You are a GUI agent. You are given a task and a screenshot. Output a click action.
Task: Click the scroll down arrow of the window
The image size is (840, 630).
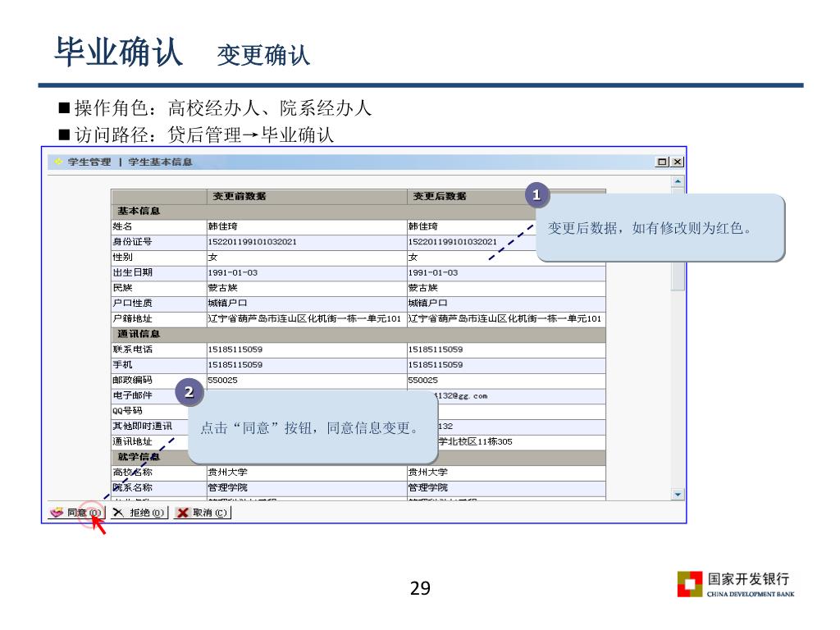tap(678, 495)
